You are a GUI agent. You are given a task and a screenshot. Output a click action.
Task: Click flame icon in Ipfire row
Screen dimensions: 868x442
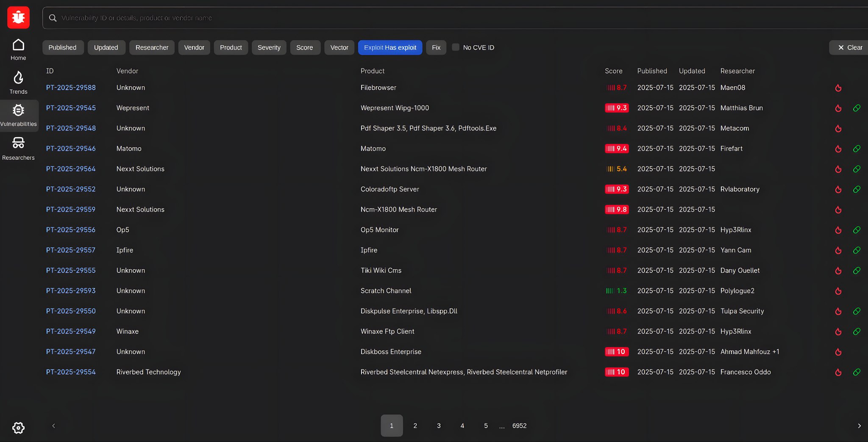coord(838,250)
